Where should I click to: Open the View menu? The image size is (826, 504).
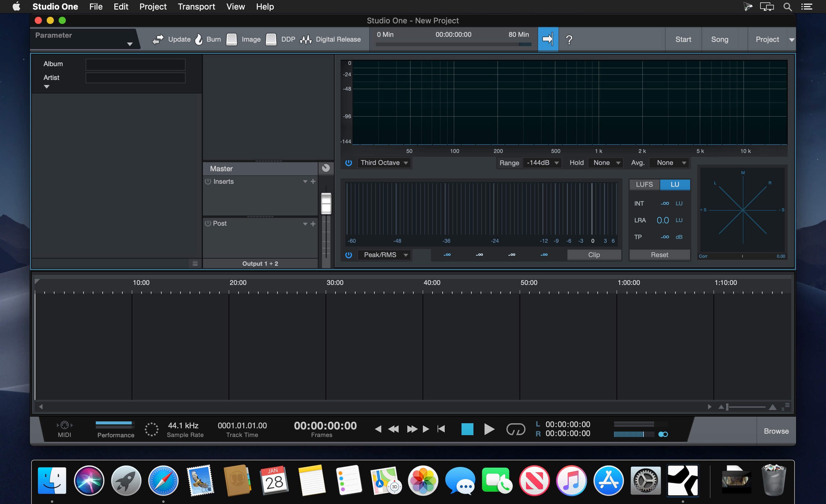(235, 7)
